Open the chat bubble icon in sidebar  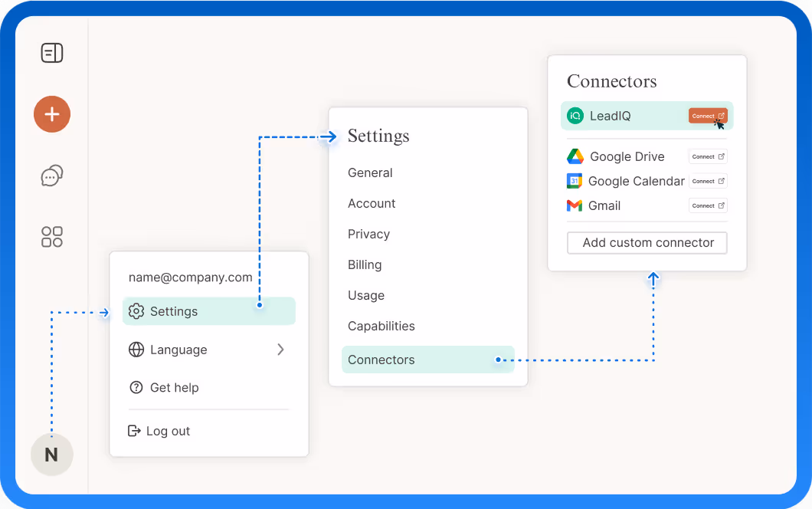[51, 176]
